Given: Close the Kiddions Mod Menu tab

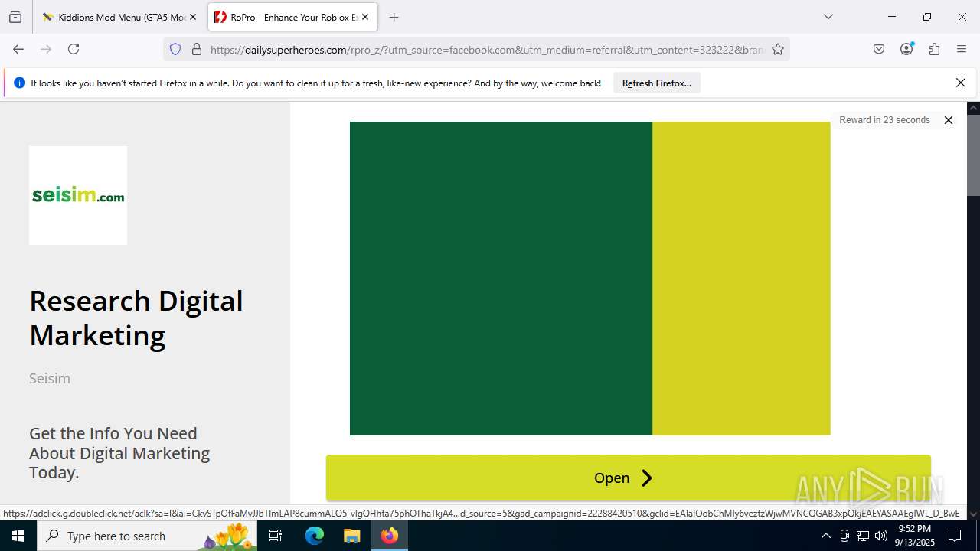Looking at the screenshot, I should coord(193,17).
